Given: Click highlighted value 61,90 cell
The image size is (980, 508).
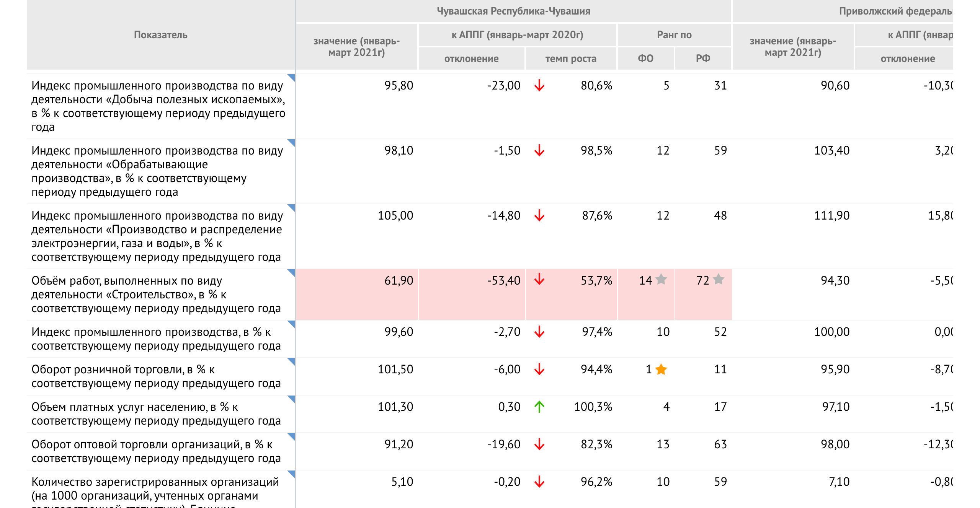Looking at the screenshot, I should coord(357,294).
